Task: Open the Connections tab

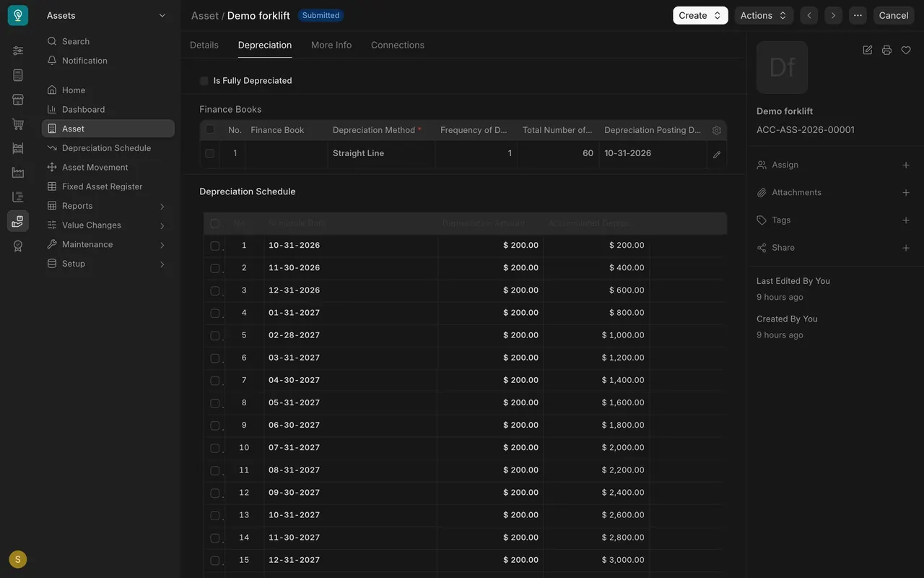Action: pos(398,45)
